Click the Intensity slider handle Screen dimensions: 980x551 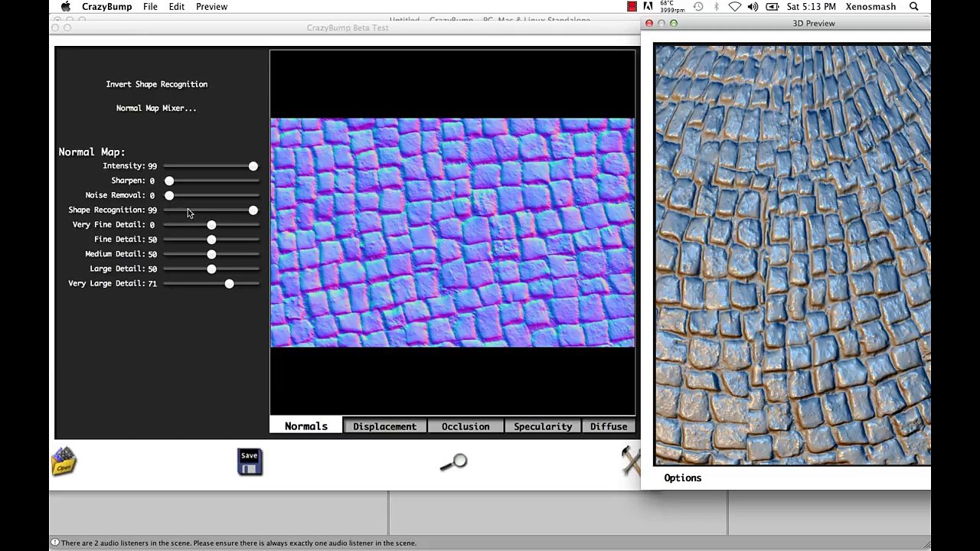coord(253,166)
